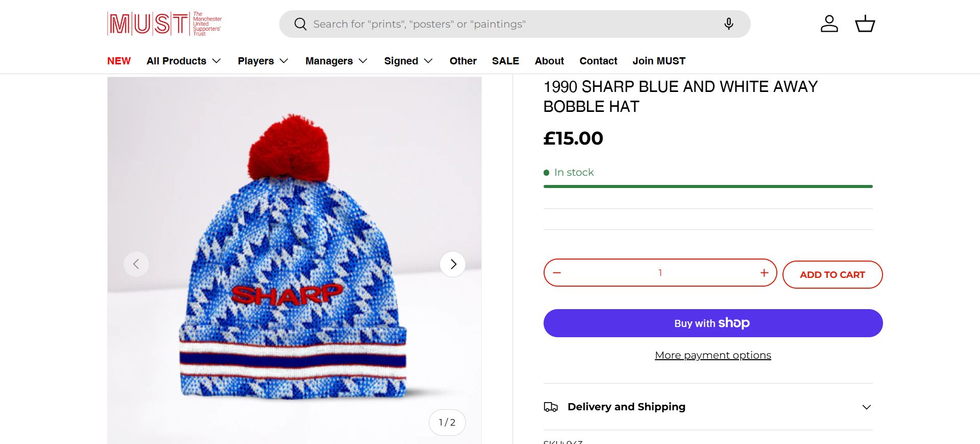
Task: Open the Signed dropdown menu
Action: coord(408,61)
